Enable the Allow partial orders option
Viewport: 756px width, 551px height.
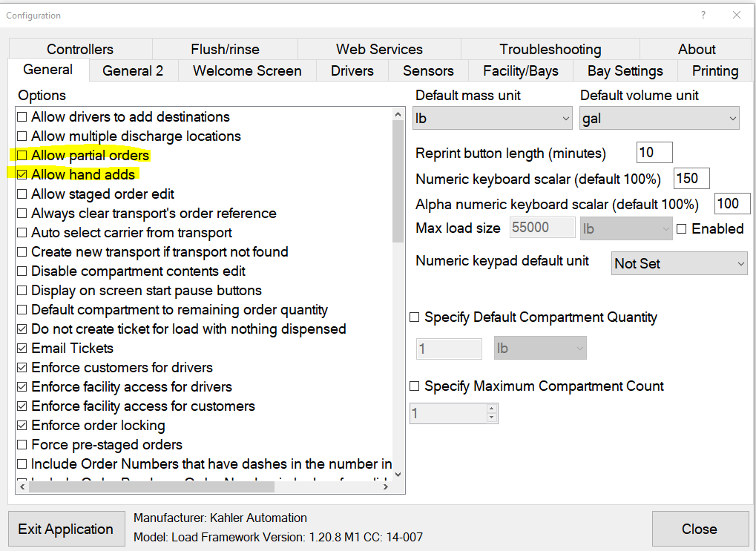click(x=22, y=155)
